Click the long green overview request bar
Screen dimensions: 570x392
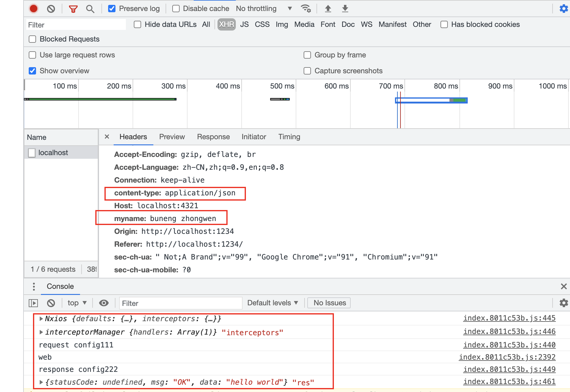[x=100, y=99]
